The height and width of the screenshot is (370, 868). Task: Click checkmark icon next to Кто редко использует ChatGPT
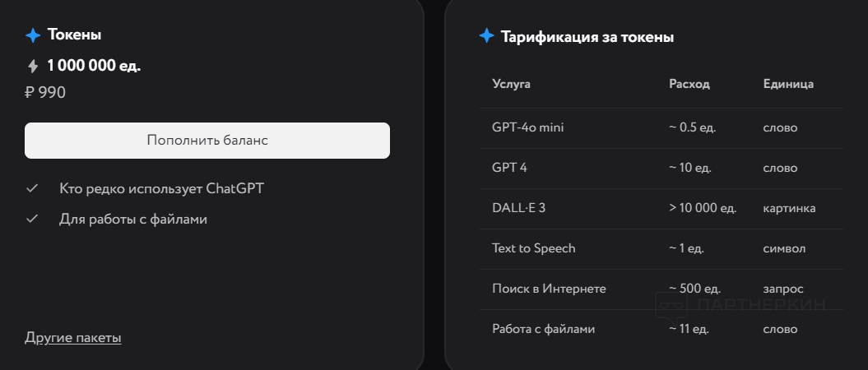pos(33,188)
